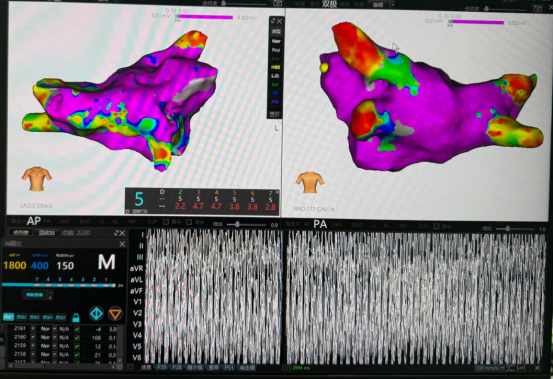Toggle the cyan padlock lock icon
The width and height of the screenshot is (553, 379).
point(76,317)
